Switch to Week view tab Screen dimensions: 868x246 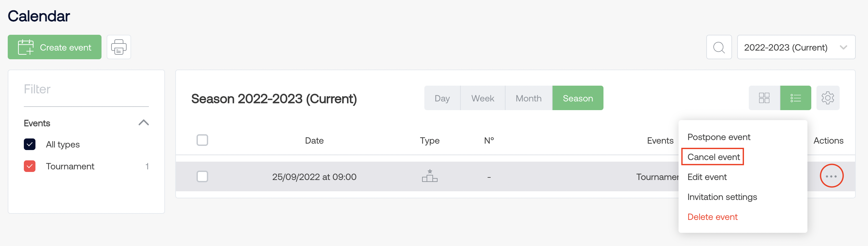(482, 98)
